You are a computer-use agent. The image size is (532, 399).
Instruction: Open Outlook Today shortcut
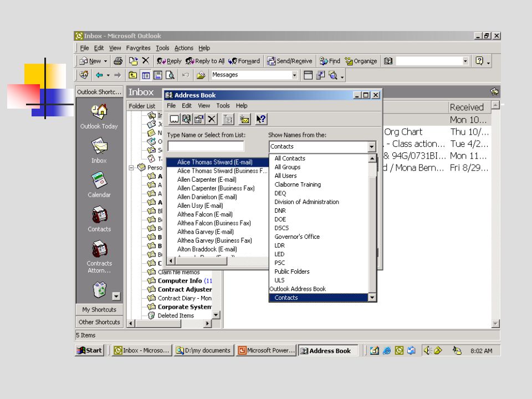[99, 116]
